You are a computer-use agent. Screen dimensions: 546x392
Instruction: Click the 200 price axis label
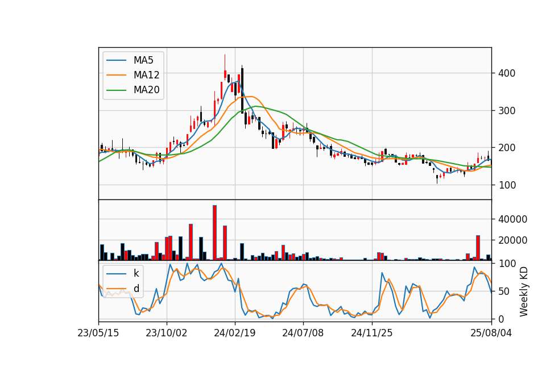point(507,148)
